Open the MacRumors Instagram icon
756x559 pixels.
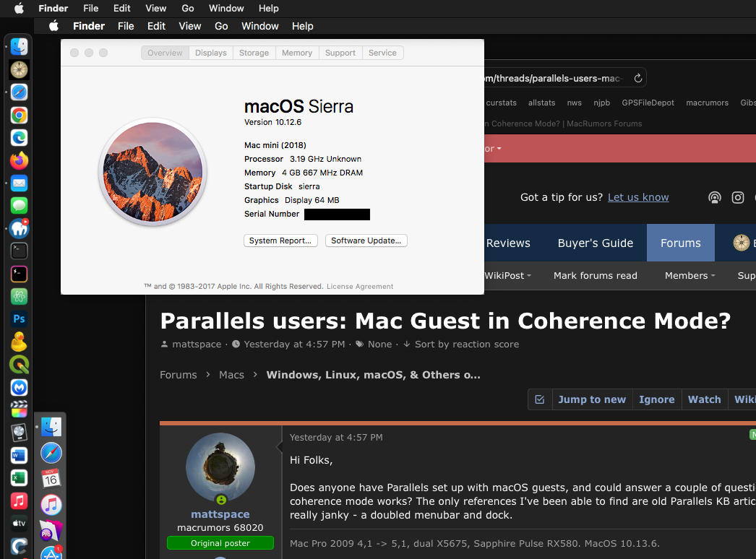738,198
